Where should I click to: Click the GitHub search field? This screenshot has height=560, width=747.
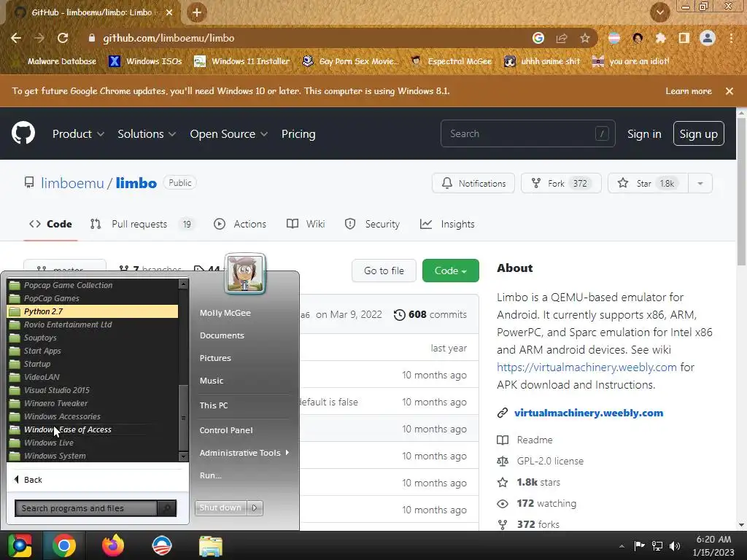528,133
